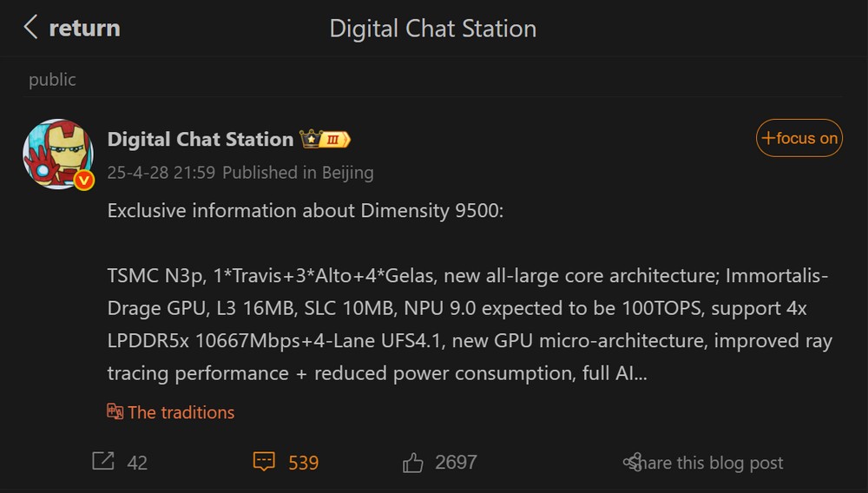The width and height of the screenshot is (868, 493).
Task: Click the back chevron arrow icon
Action: point(31,28)
